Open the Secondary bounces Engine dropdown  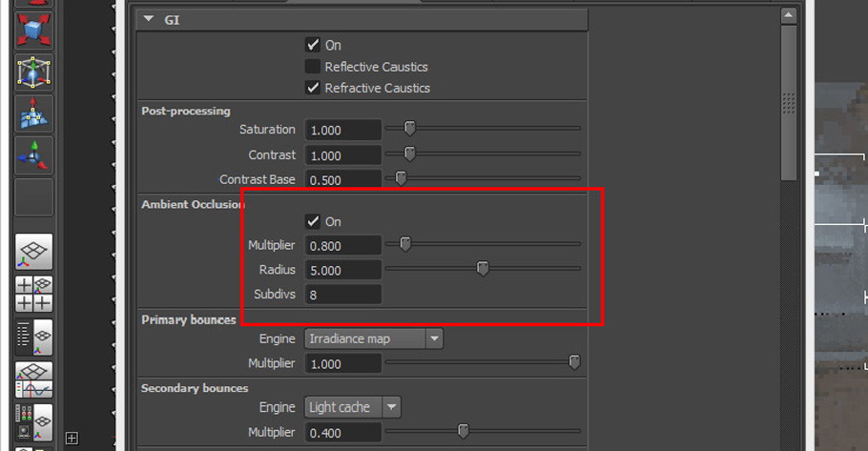(353, 407)
